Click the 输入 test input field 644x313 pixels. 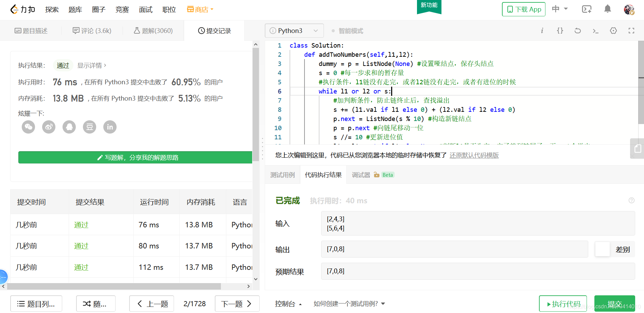(x=478, y=223)
